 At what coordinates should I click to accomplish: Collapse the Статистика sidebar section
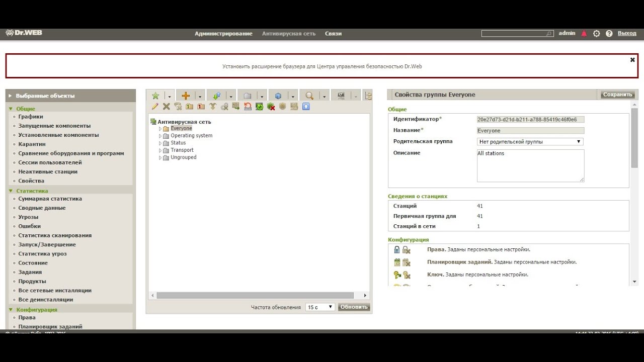coord(11,191)
